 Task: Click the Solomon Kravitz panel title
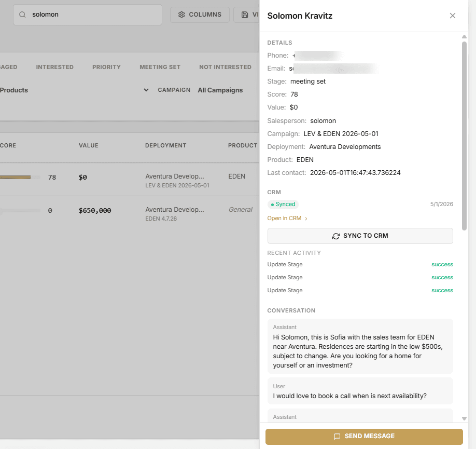[300, 16]
